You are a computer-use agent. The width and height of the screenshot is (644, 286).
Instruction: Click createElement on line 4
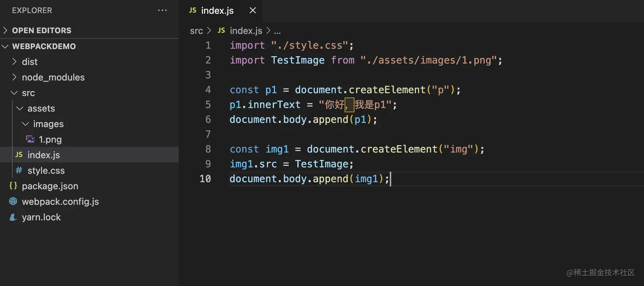click(387, 90)
